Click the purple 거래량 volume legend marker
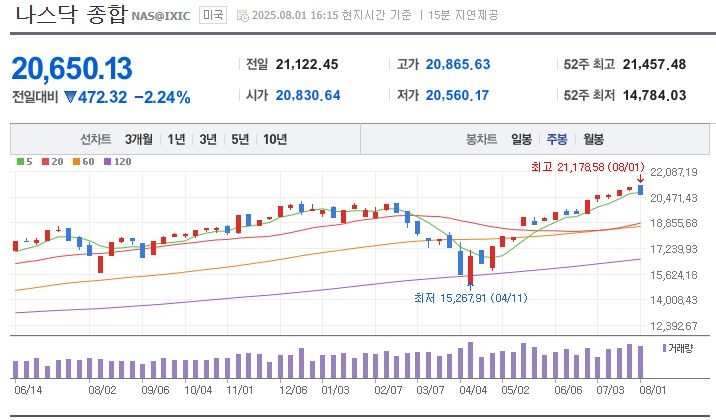 pos(664,348)
